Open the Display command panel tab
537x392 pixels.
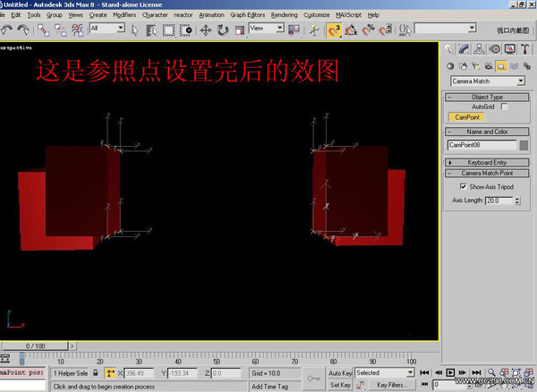(x=510, y=49)
